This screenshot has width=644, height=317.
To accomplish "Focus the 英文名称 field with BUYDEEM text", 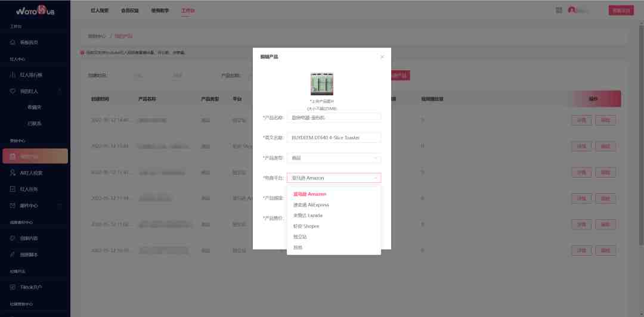I will pyautogui.click(x=334, y=138).
